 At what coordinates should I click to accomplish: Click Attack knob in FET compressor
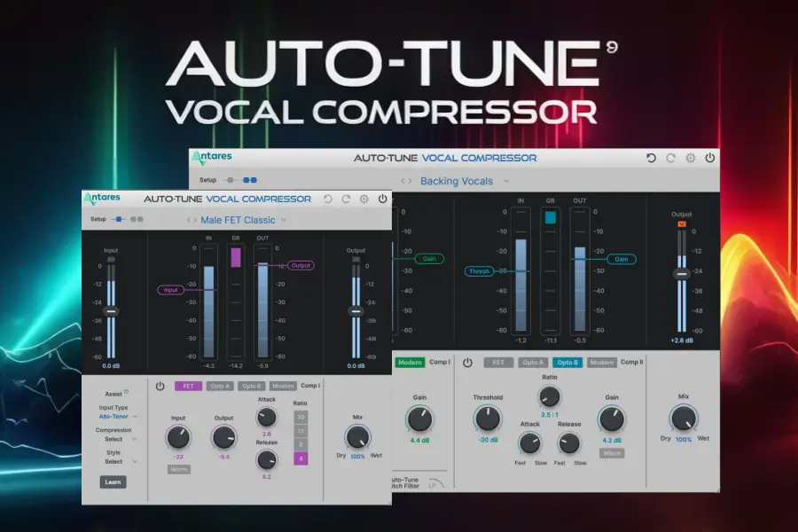pyautogui.click(x=266, y=418)
